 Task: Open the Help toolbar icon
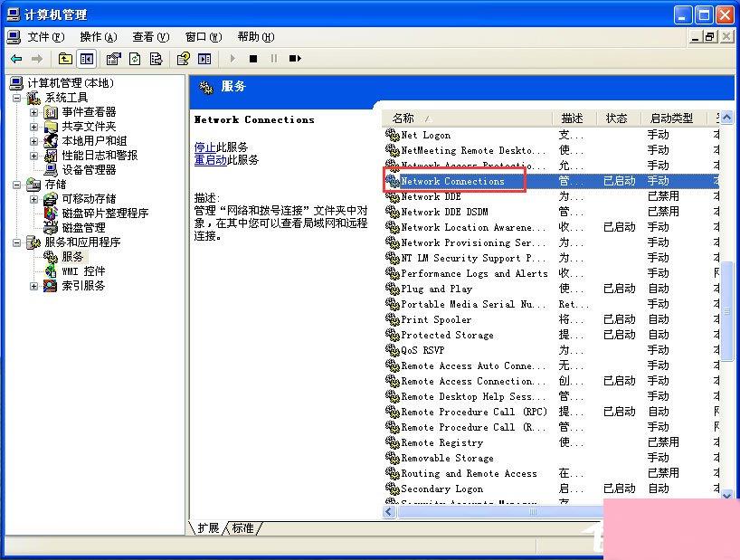tap(183, 59)
